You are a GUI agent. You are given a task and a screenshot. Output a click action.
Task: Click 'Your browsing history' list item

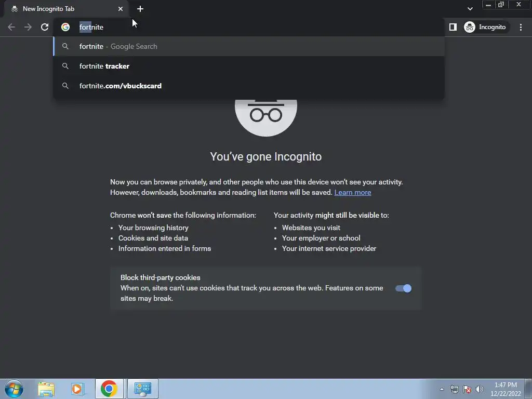(153, 228)
